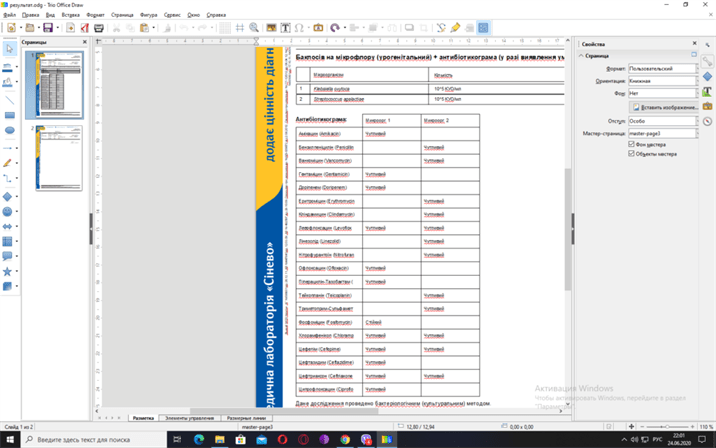Click the zoom slider in status bar
The height and width of the screenshot is (448, 716).
point(667,427)
